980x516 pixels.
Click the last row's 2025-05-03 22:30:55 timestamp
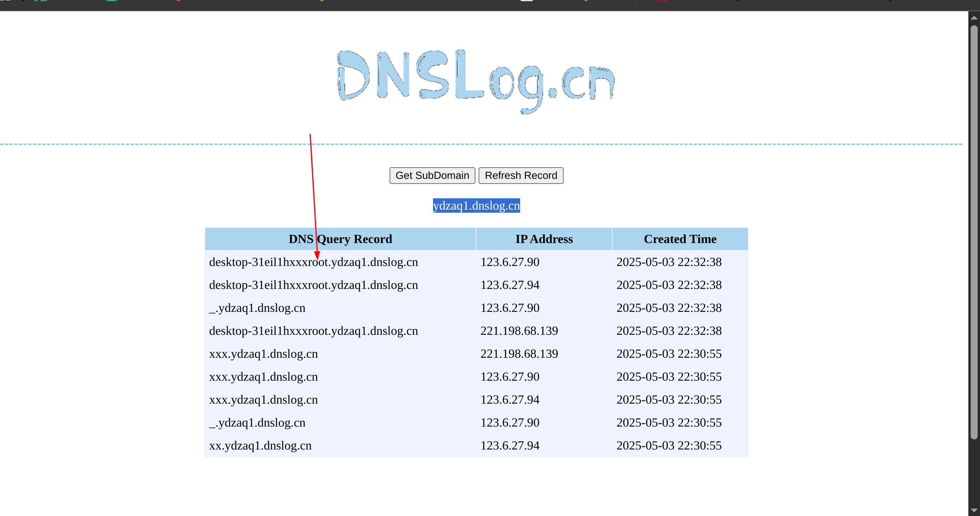pyautogui.click(x=669, y=446)
